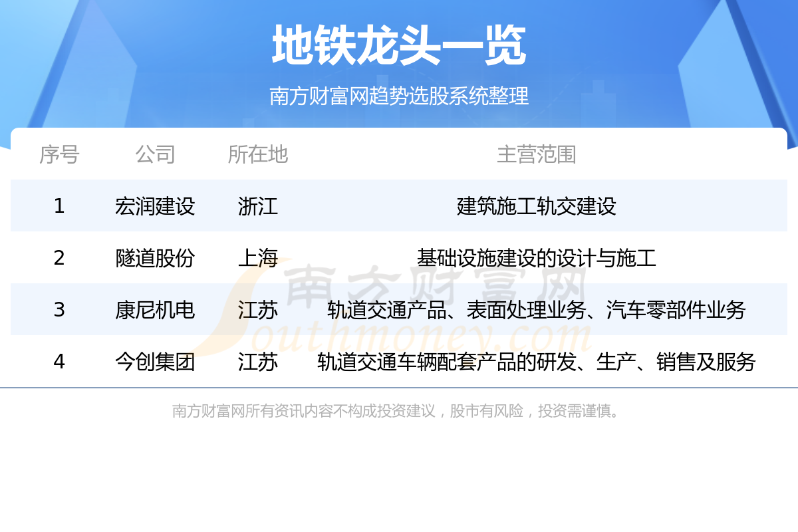Viewport: 798px width, 532px height.
Task: Click the 序号 column header
Action: tap(59, 154)
